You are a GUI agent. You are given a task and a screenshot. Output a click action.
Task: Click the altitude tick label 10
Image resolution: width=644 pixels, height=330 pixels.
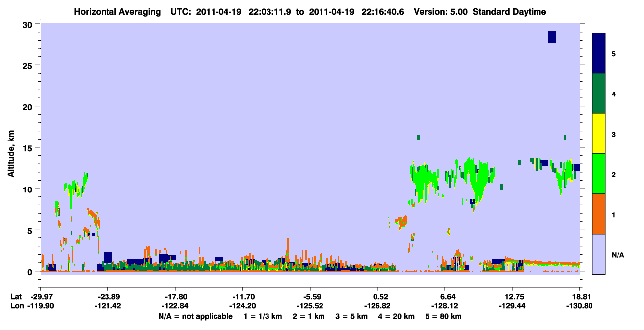[29, 189]
